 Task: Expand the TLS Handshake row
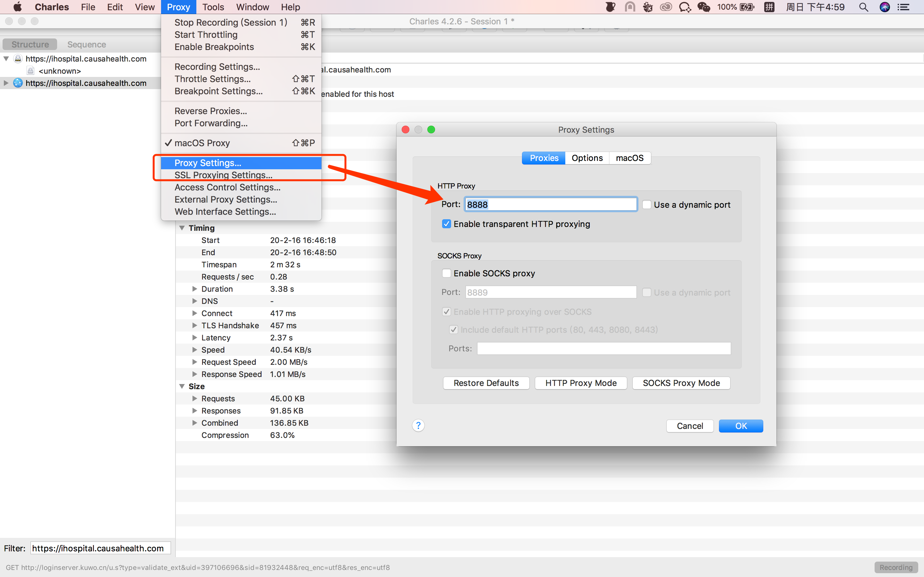coord(194,325)
